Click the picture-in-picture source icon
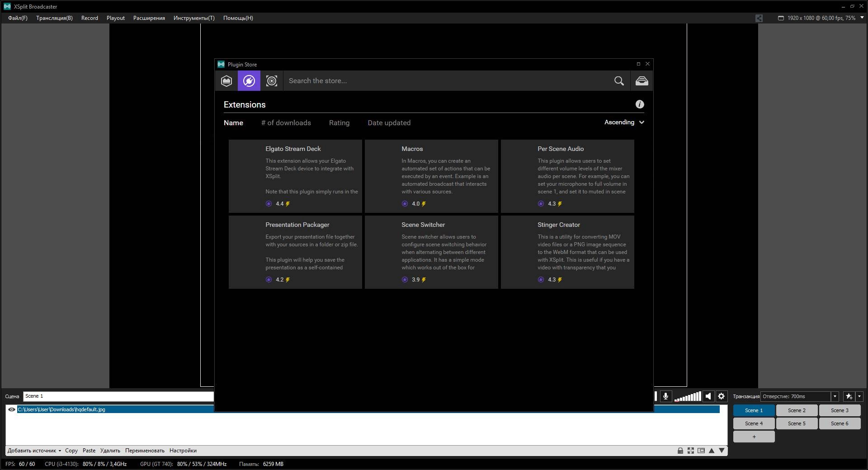 point(701,451)
